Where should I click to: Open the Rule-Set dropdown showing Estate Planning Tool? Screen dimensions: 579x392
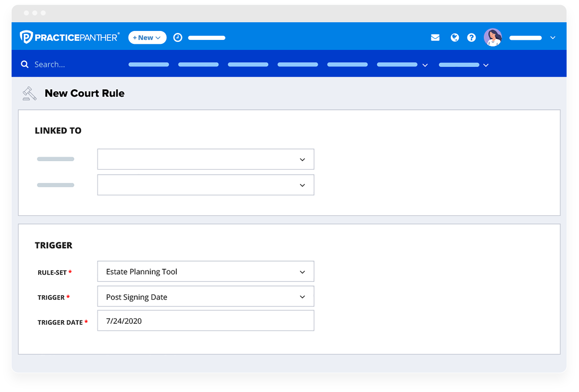coord(205,272)
